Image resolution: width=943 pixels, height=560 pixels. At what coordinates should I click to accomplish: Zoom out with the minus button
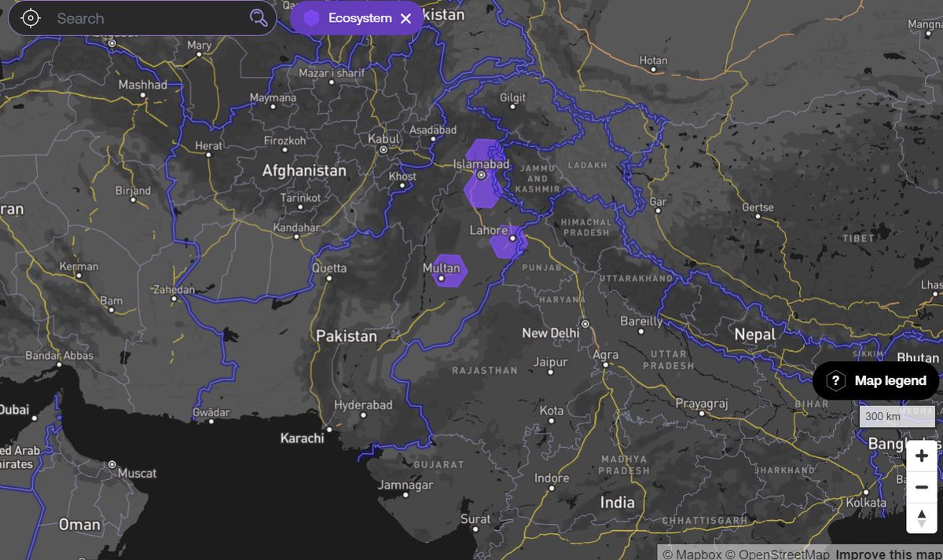(x=922, y=488)
